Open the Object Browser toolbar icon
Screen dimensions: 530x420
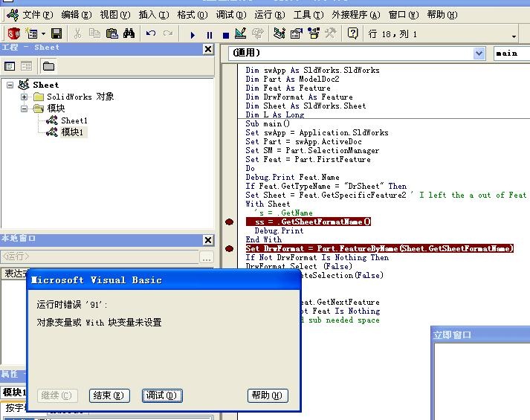point(314,33)
